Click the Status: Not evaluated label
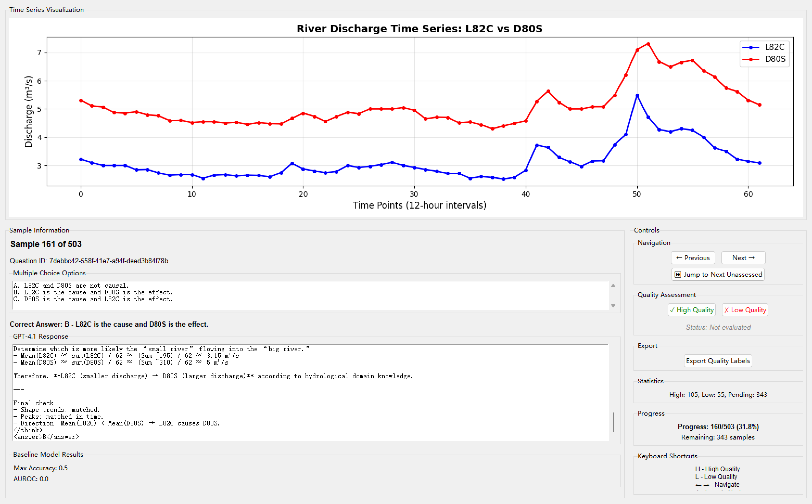The height and width of the screenshot is (504, 812). (x=718, y=327)
